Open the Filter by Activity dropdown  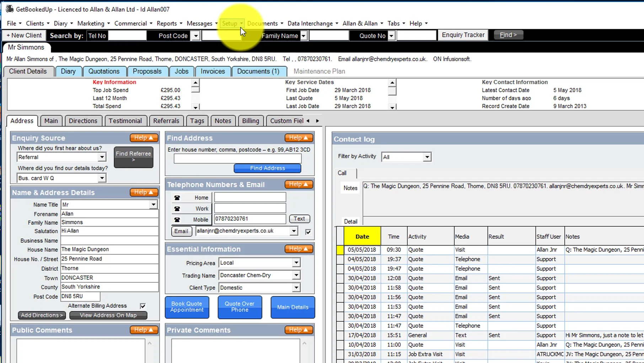coord(427,157)
